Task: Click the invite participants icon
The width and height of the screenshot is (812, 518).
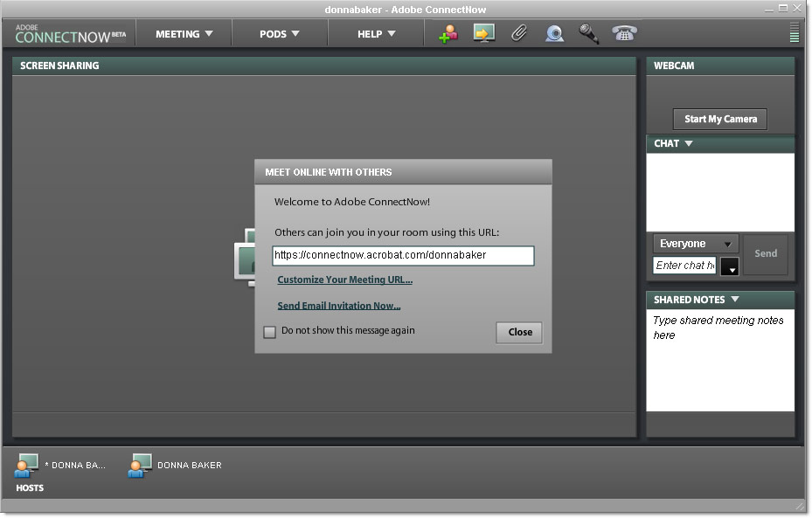Action: 448,34
